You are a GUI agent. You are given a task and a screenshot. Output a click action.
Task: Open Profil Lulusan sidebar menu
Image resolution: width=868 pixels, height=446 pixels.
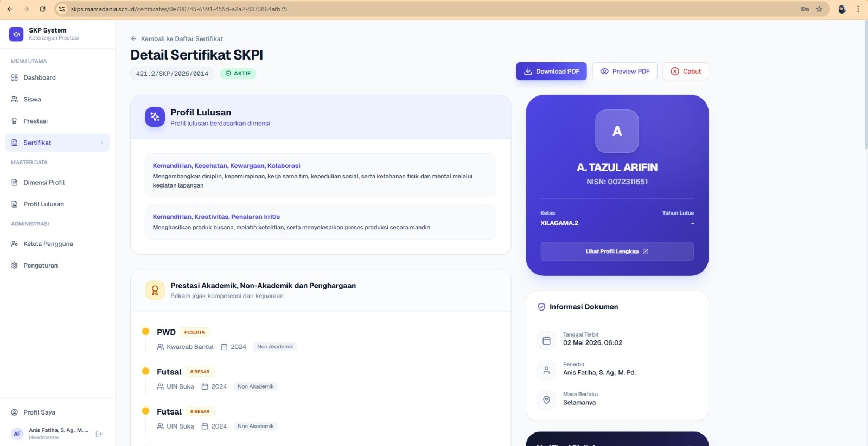tap(58, 204)
